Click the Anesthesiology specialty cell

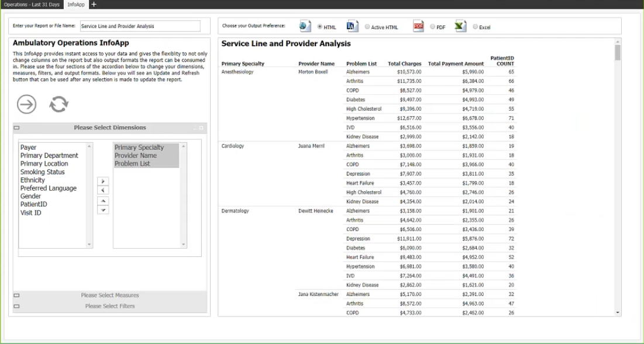(237, 72)
